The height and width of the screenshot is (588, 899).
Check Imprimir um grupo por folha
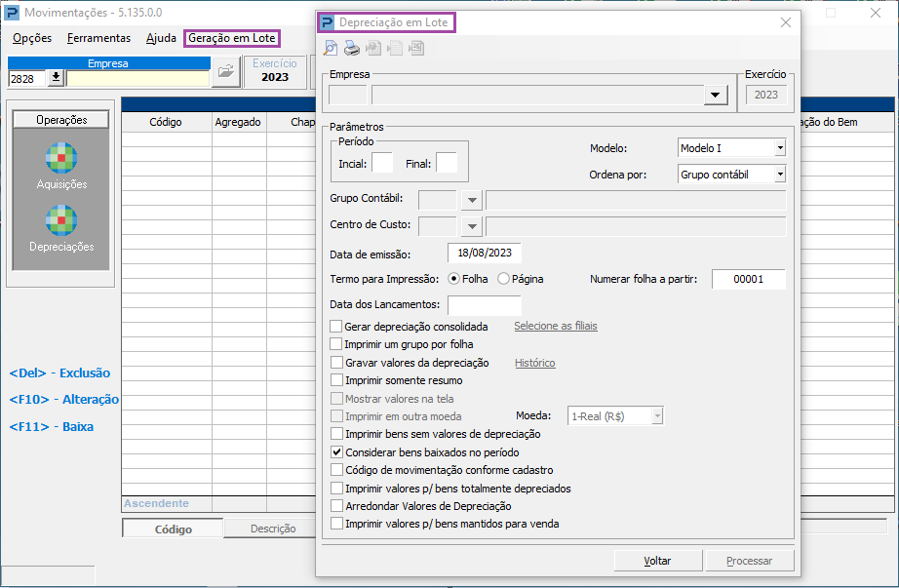pyautogui.click(x=336, y=344)
